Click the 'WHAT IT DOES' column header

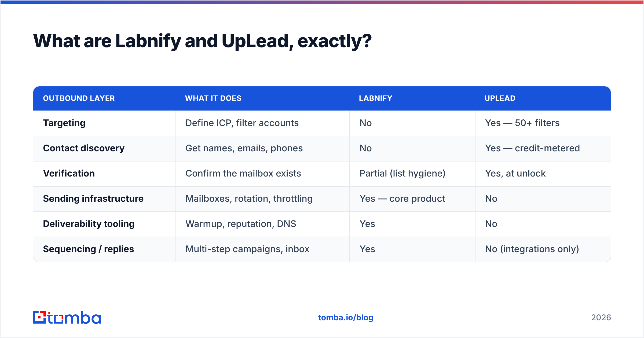213,98
